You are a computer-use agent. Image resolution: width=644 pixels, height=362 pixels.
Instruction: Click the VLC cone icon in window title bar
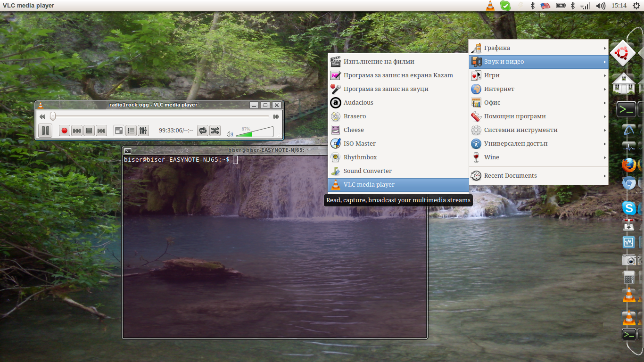41,105
